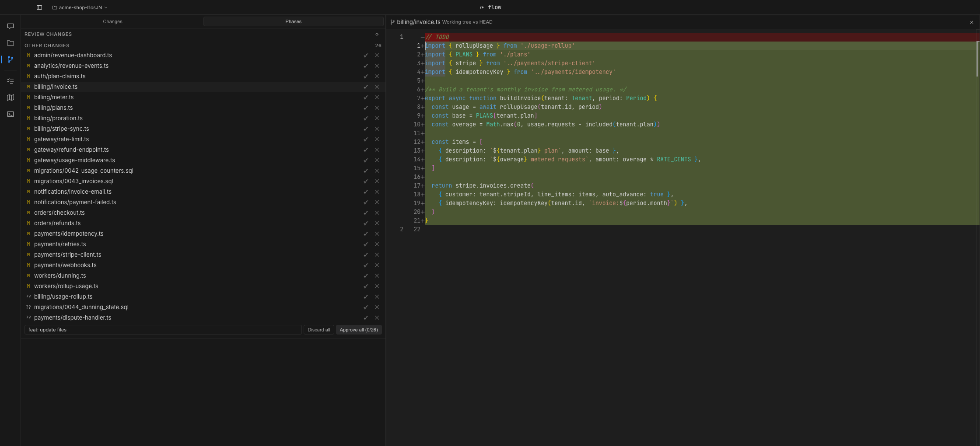Open the map sidebar icon
Viewport: 980px width, 446px height.
pyautogui.click(x=10, y=98)
